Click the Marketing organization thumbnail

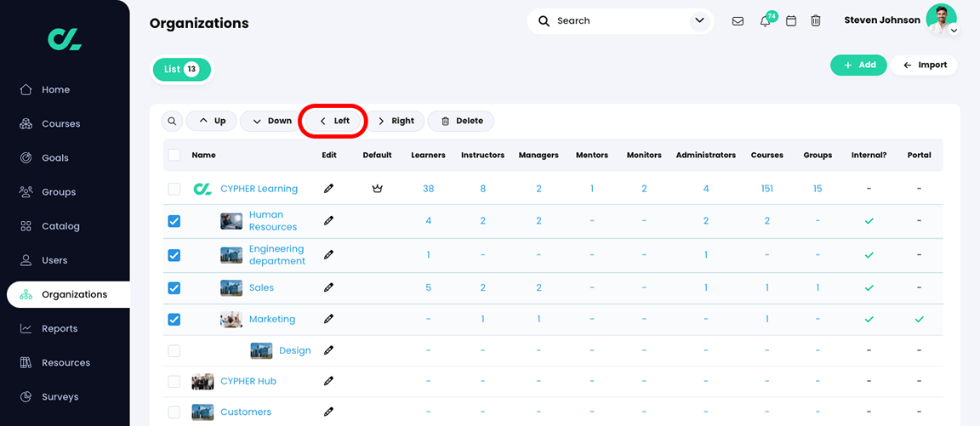(231, 319)
